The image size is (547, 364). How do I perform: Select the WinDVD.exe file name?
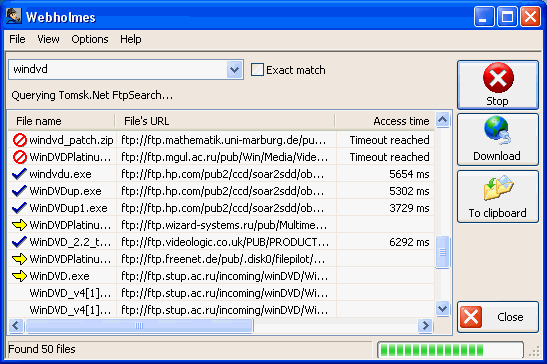[59, 276]
